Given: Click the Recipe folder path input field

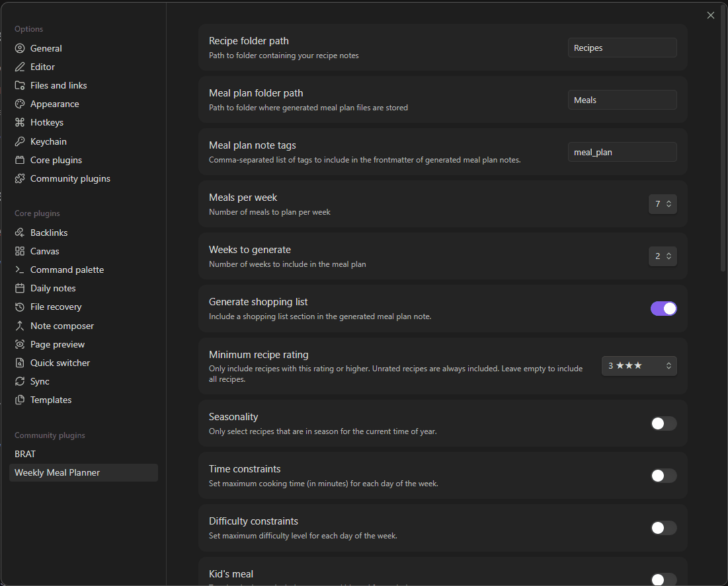Looking at the screenshot, I should (622, 48).
